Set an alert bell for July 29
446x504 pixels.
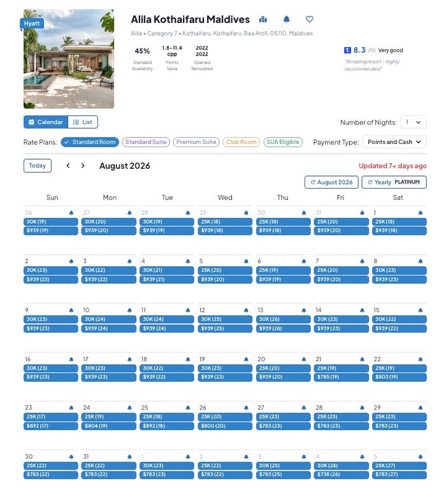[x=246, y=213]
